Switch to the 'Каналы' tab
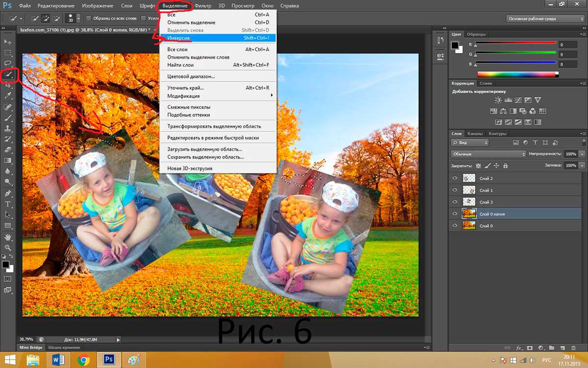The image size is (588, 368). coord(474,133)
